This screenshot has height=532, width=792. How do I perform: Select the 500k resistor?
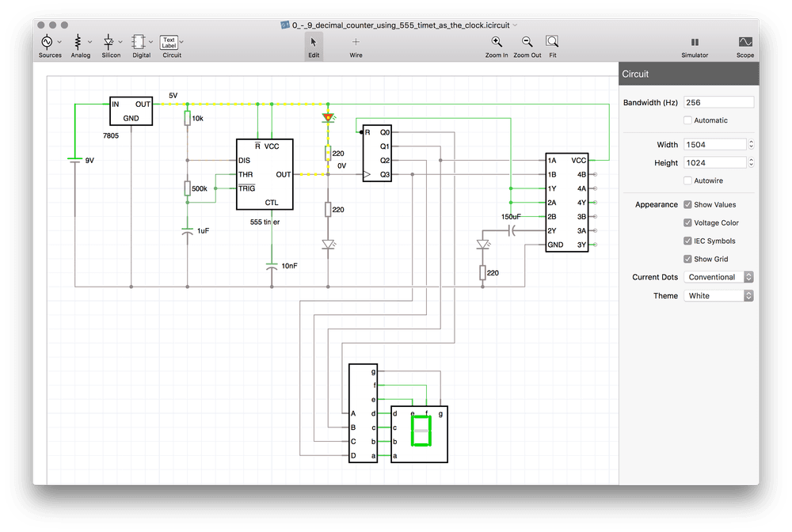coord(188,188)
